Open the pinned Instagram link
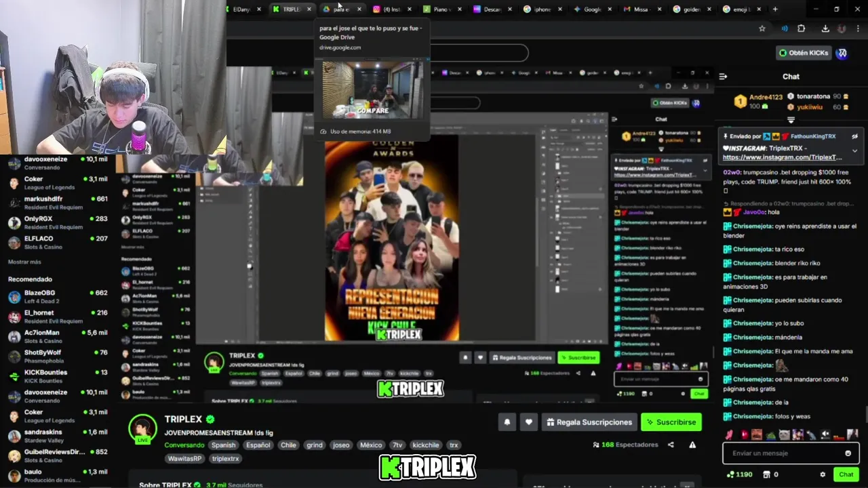Viewport: 868px width, 488px height. 783,157
